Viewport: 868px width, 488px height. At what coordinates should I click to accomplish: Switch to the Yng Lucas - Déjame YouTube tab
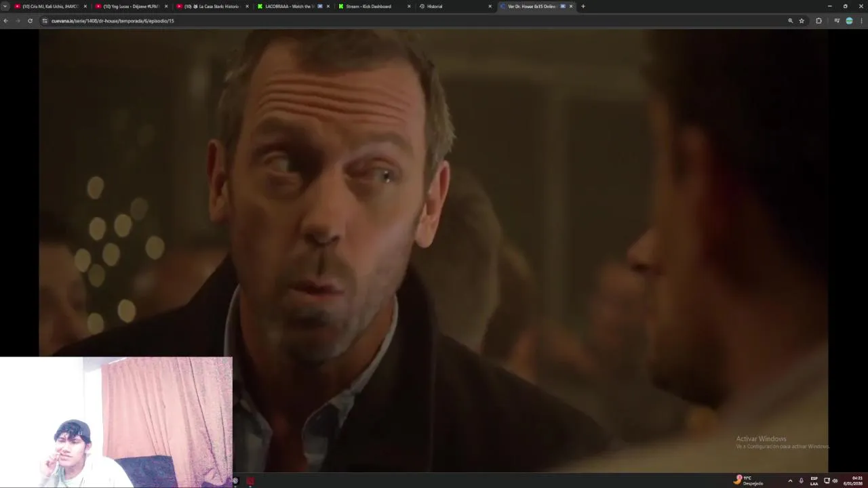131,6
